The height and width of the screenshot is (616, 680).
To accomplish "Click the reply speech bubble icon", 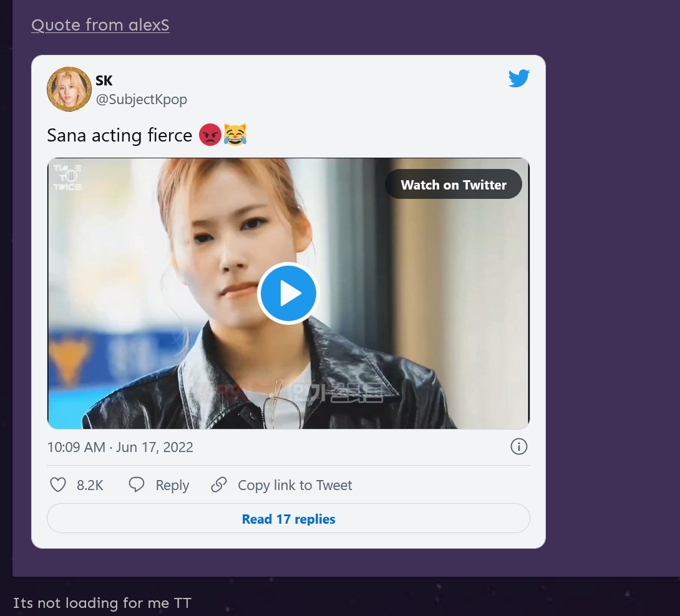I will coord(137,485).
